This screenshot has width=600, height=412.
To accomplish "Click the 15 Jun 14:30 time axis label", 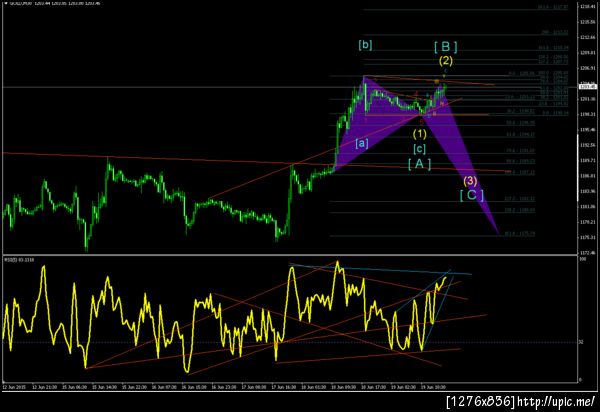I will point(104,387).
